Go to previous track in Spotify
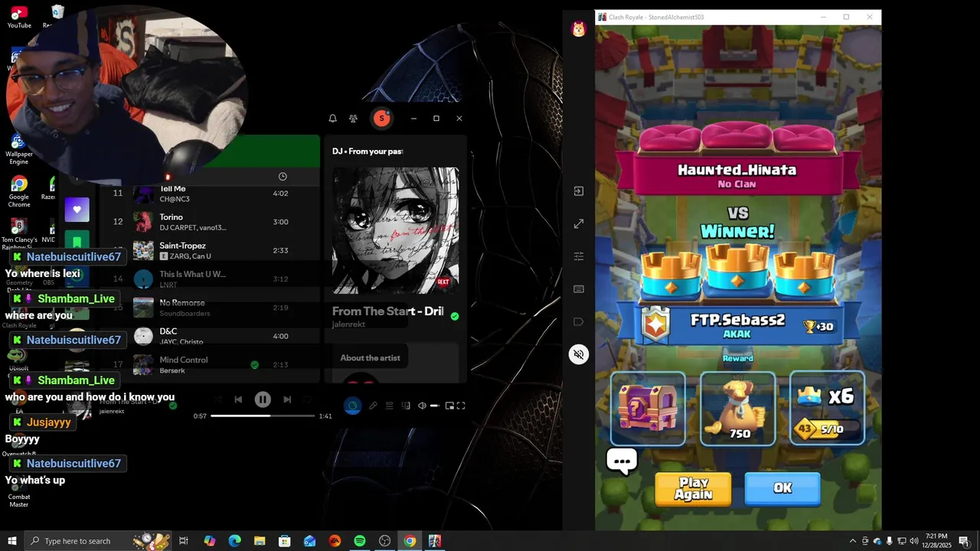 [x=238, y=399]
